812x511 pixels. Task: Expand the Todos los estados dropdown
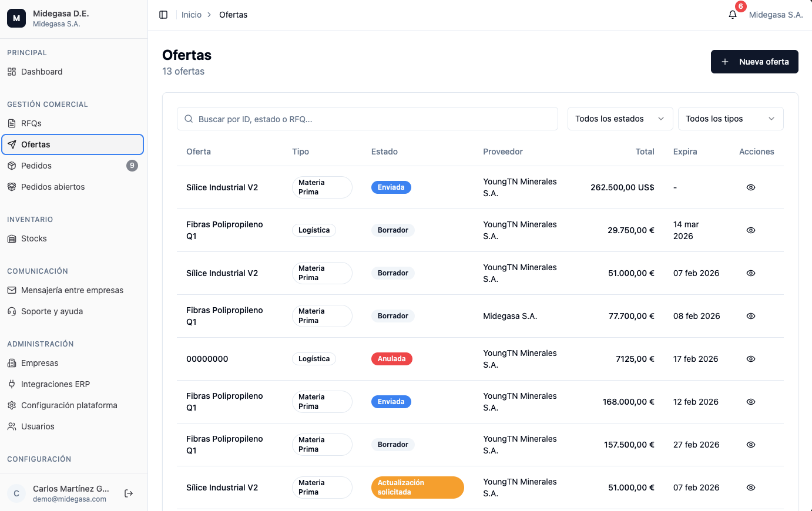pos(620,119)
